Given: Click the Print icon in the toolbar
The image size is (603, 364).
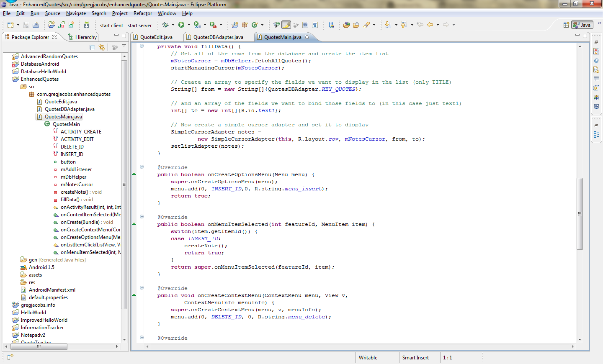Looking at the screenshot, I should click(x=36, y=25).
